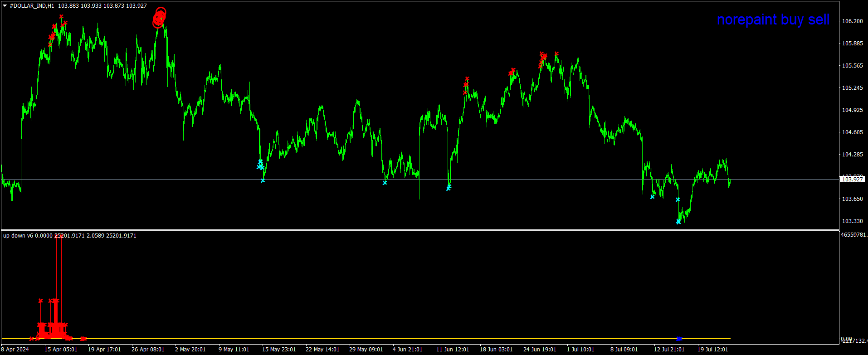Viewport: 868px width, 355px height.
Task: Click the cyan buy marker at the early June low
Action: point(385,183)
